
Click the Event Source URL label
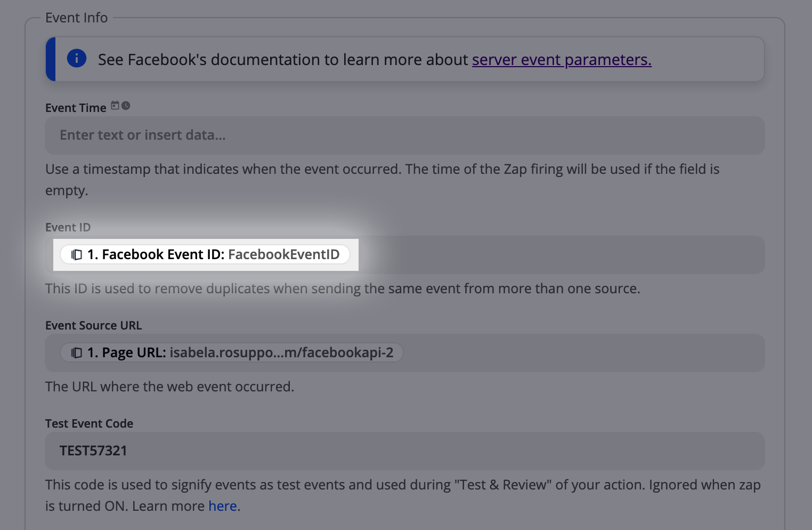tap(94, 325)
